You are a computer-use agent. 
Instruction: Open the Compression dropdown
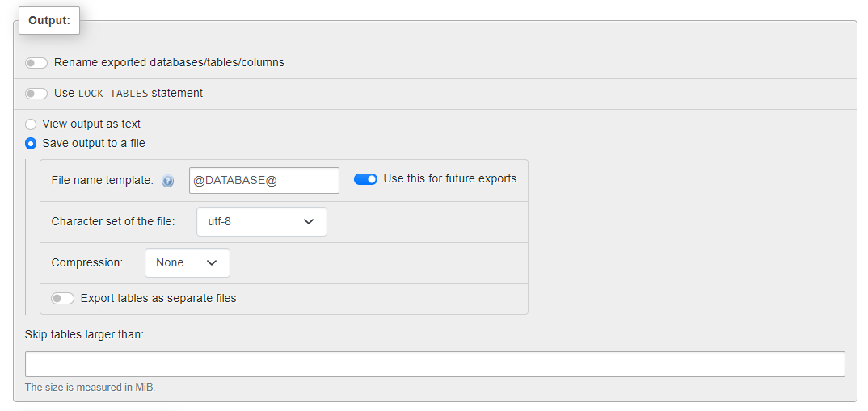pyautogui.click(x=188, y=262)
